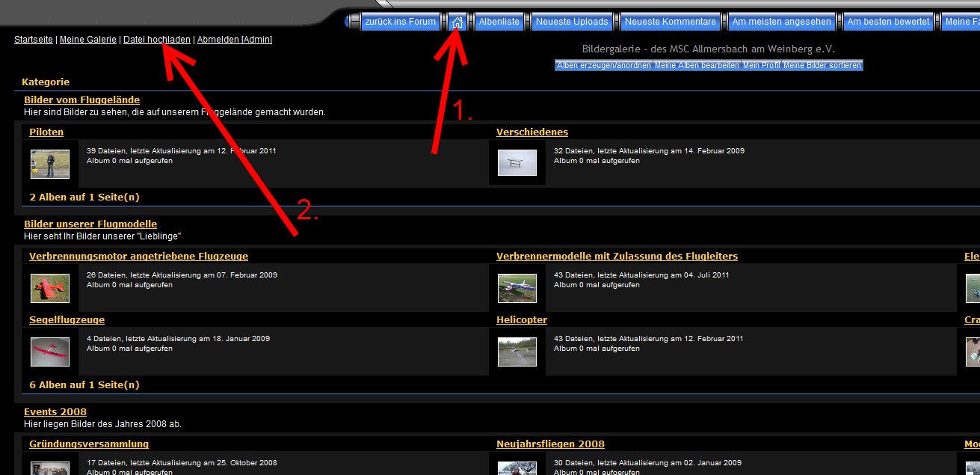The width and height of the screenshot is (980, 475).
Task: Open the Segelflugzeuge album thumbnail
Action: click(x=50, y=352)
